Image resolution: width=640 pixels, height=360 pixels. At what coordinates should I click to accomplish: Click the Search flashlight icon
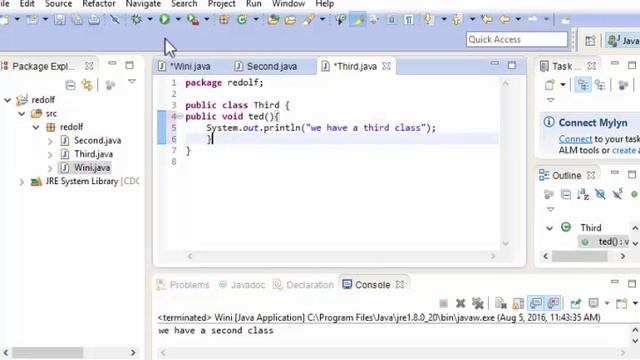pos(309,19)
